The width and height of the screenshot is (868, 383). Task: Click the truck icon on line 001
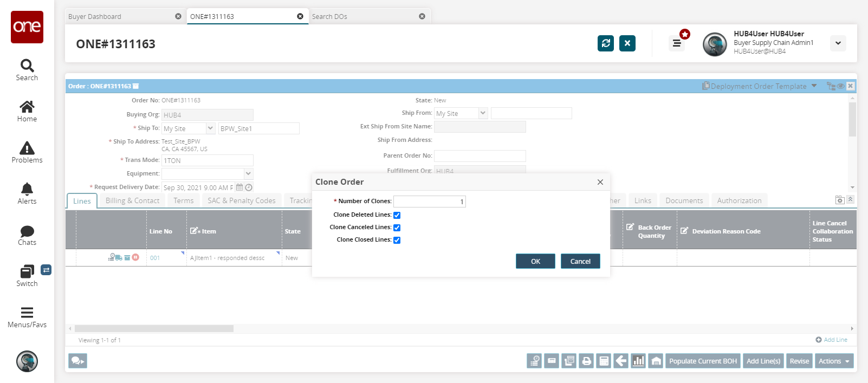click(119, 258)
